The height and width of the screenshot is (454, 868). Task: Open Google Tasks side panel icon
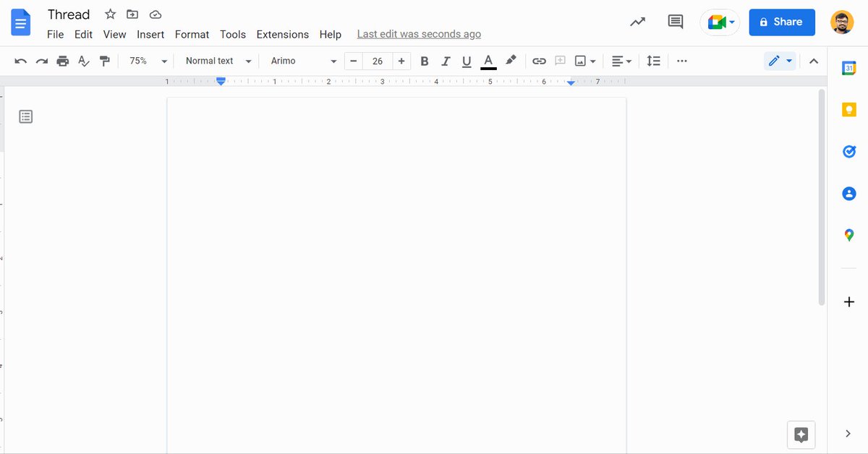[849, 152]
